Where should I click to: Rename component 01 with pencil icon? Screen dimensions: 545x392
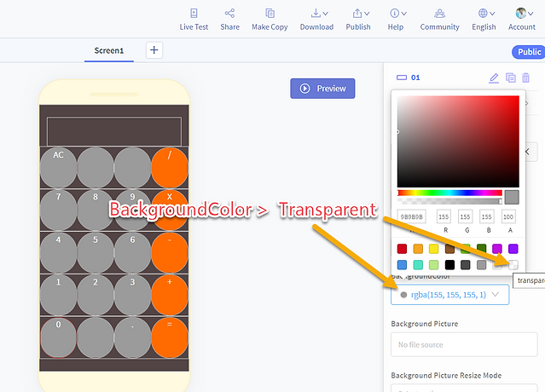click(494, 78)
